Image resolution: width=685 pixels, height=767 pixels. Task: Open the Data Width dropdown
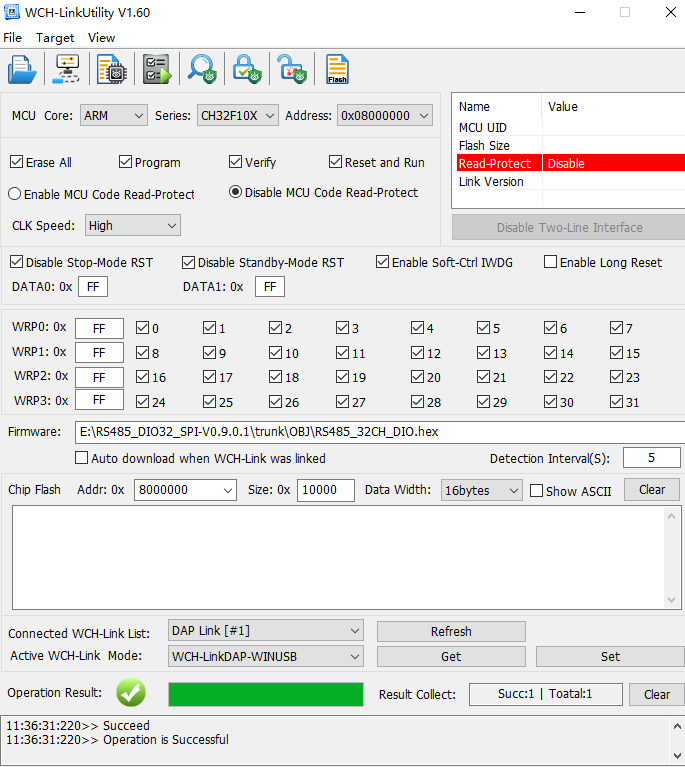click(x=482, y=490)
